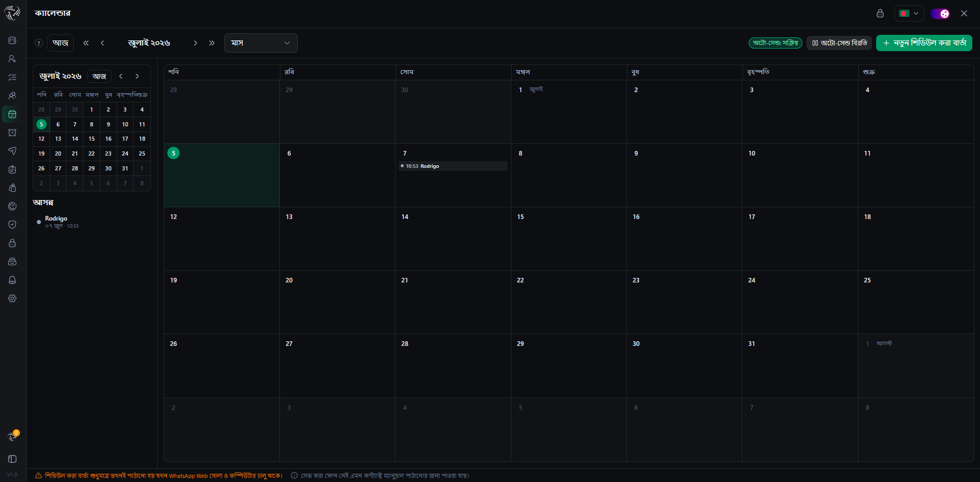This screenshot has width=980, height=482.
Task: Jump forward a year double chevron
Action: 211,43
